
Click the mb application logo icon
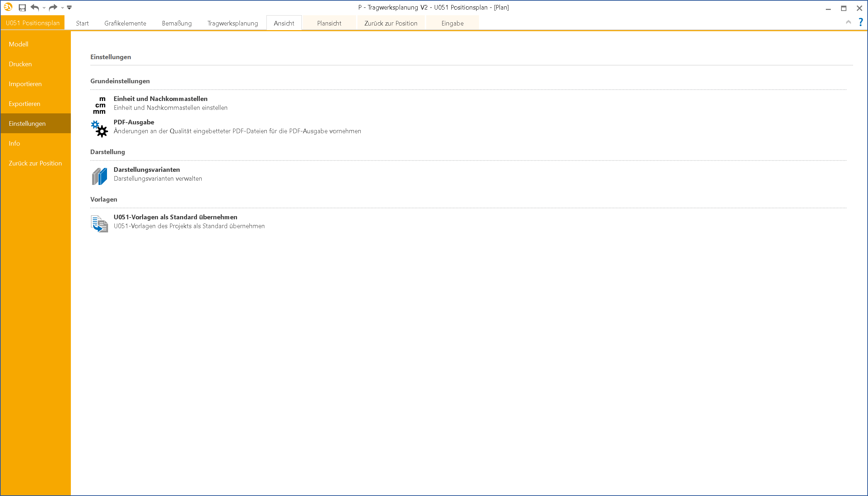(x=8, y=7)
